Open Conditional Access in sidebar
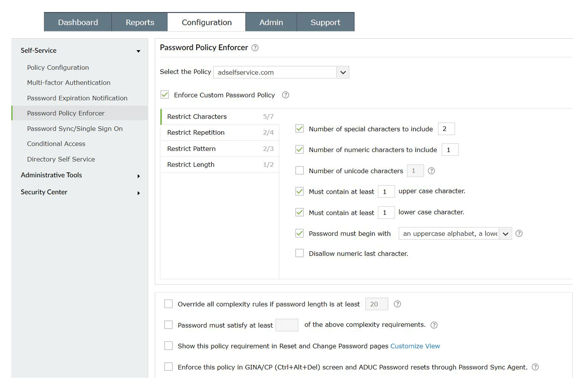Screen dimensions: 584x392 (56, 144)
